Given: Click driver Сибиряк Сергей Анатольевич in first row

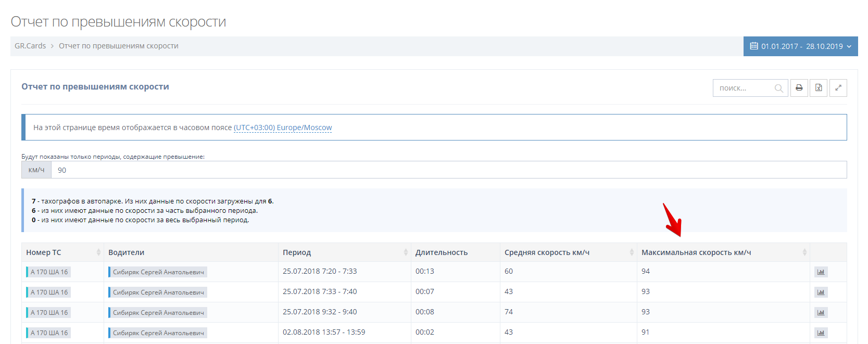Looking at the screenshot, I should (x=158, y=272).
